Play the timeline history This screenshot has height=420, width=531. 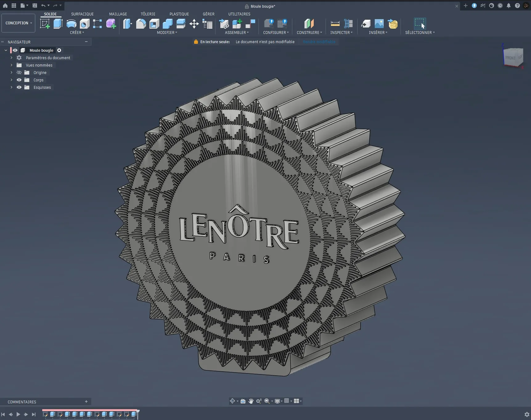18,414
